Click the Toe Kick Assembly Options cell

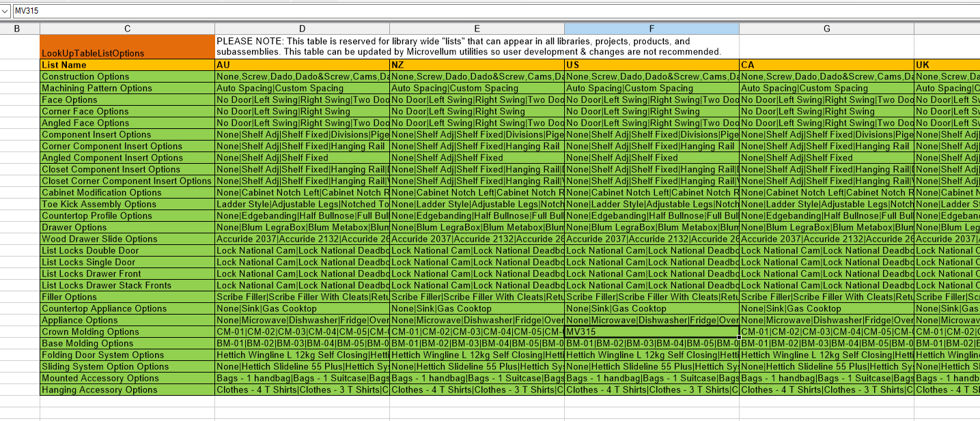[x=127, y=204]
